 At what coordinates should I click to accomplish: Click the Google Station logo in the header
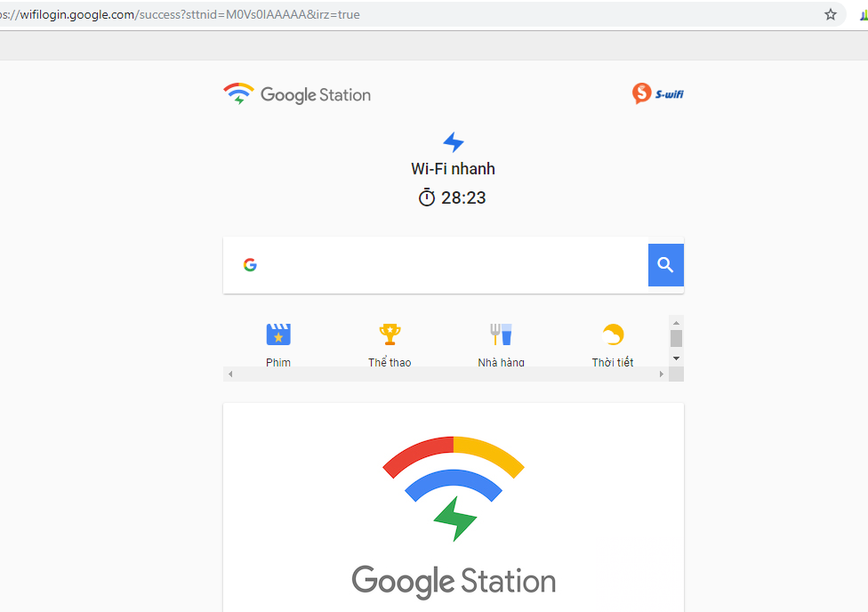tap(297, 94)
